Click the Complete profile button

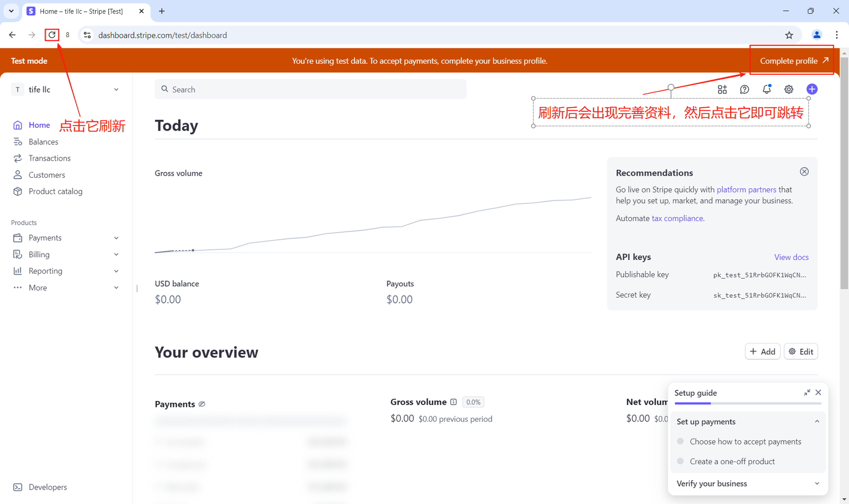791,60
